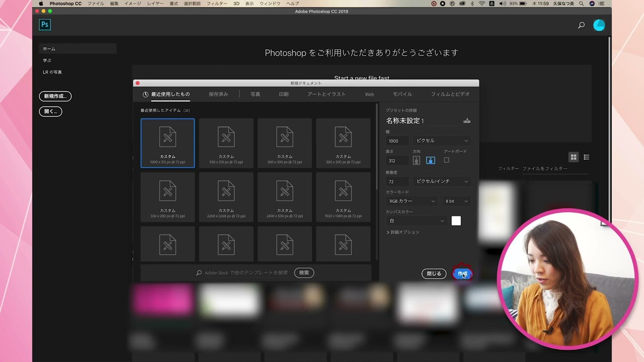Click Bluetooth icon in menu bar
The height and width of the screenshot is (362, 644).
tap(472, 4)
